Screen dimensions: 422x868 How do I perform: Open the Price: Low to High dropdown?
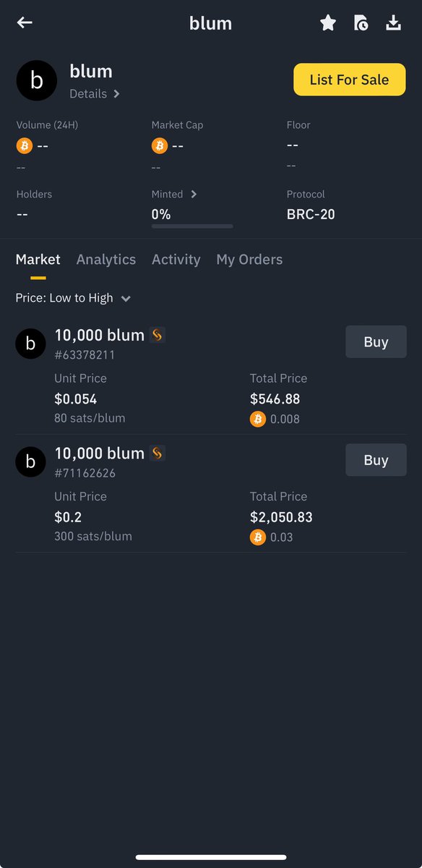(74, 298)
